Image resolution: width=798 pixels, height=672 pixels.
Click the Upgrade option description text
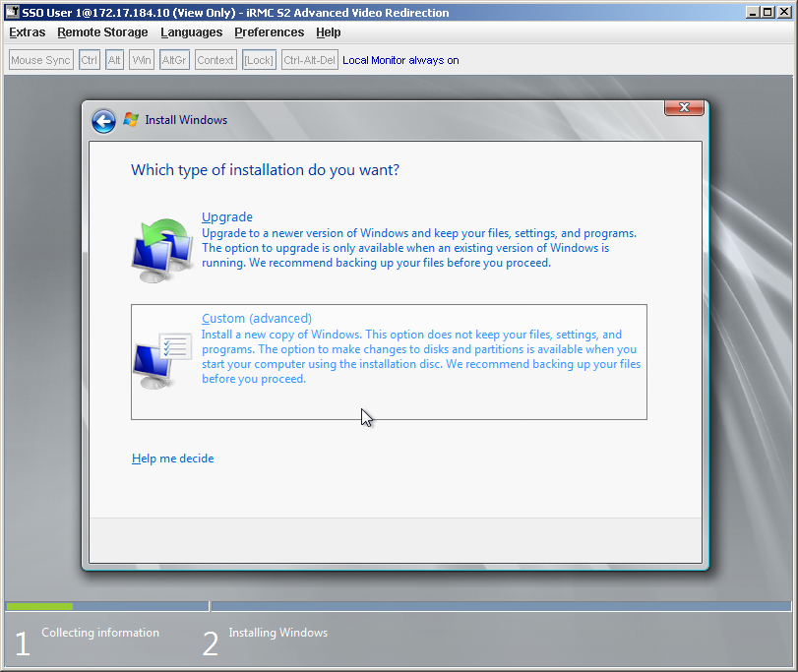point(419,248)
